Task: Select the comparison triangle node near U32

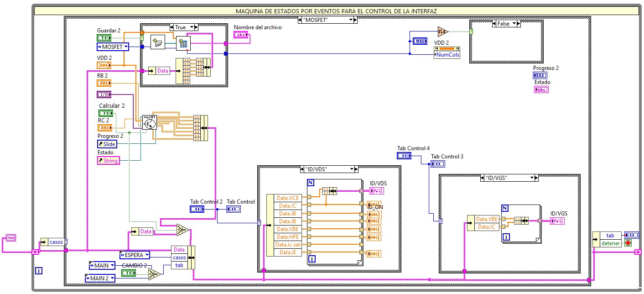Action: (x=443, y=31)
